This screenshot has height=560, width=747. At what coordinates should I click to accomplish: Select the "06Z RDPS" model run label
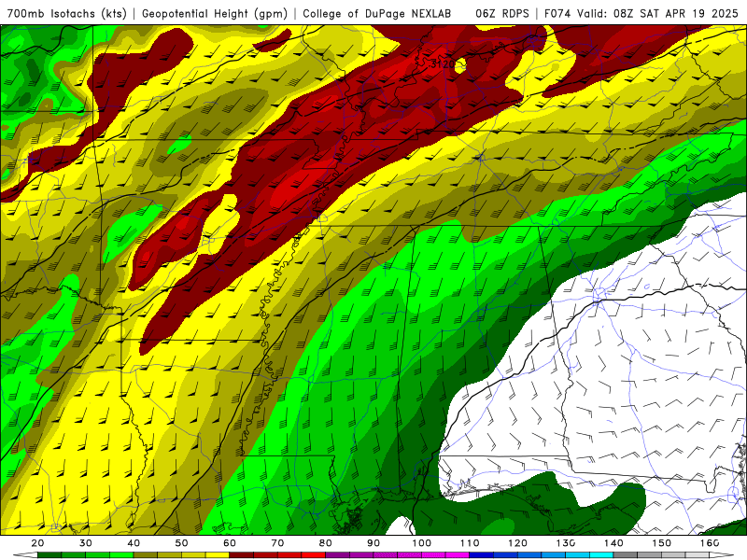point(502,14)
